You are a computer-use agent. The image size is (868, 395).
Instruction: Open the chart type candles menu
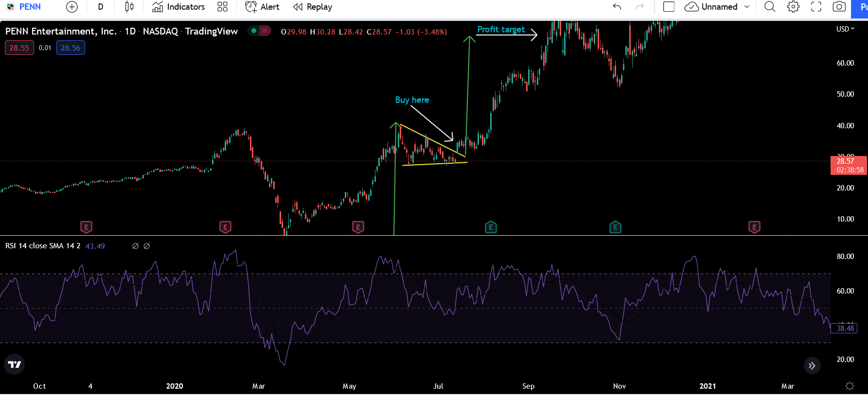[x=129, y=7]
